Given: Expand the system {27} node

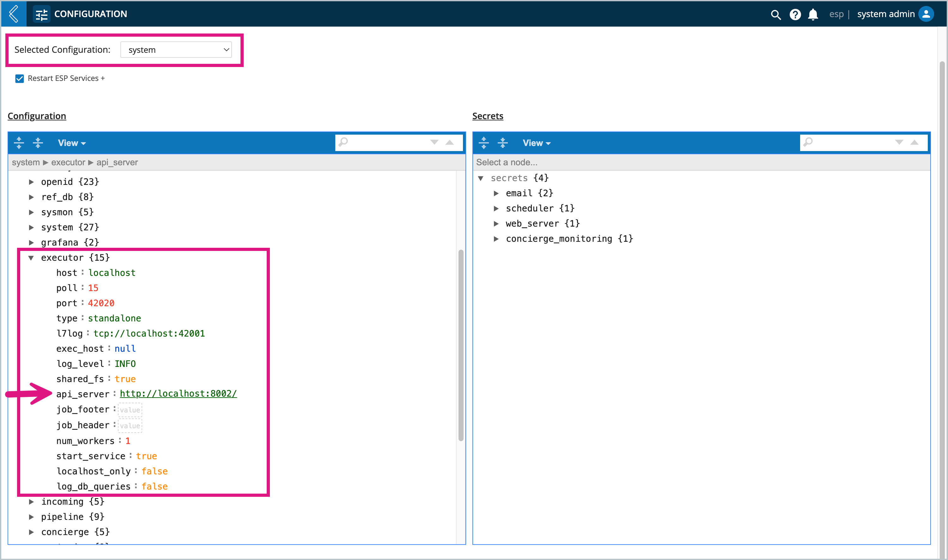Looking at the screenshot, I should 31,227.
